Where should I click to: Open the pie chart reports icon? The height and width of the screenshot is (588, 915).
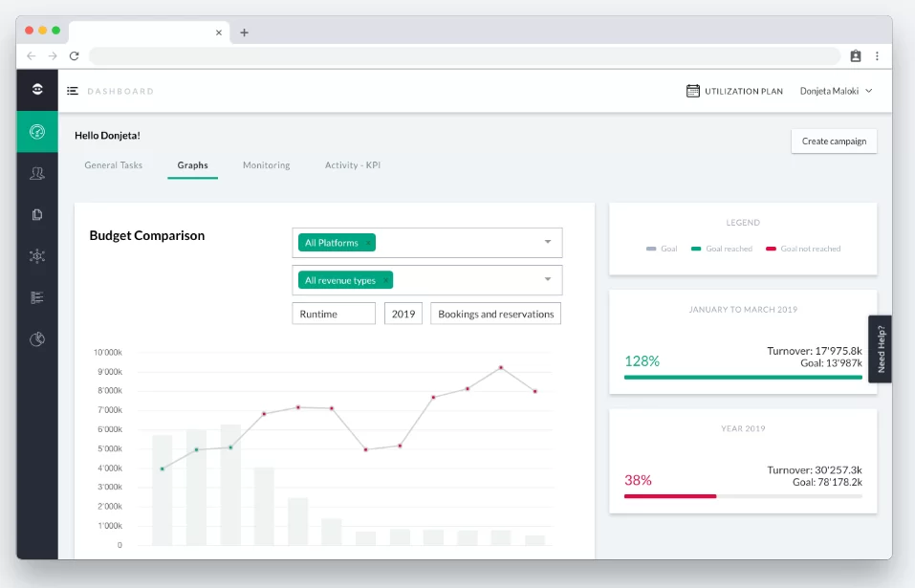(37, 338)
